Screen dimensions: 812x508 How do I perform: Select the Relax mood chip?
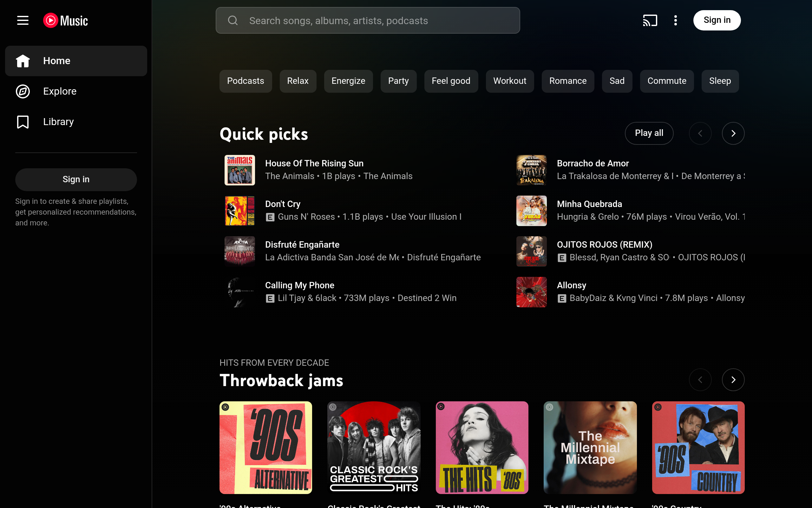click(x=298, y=81)
